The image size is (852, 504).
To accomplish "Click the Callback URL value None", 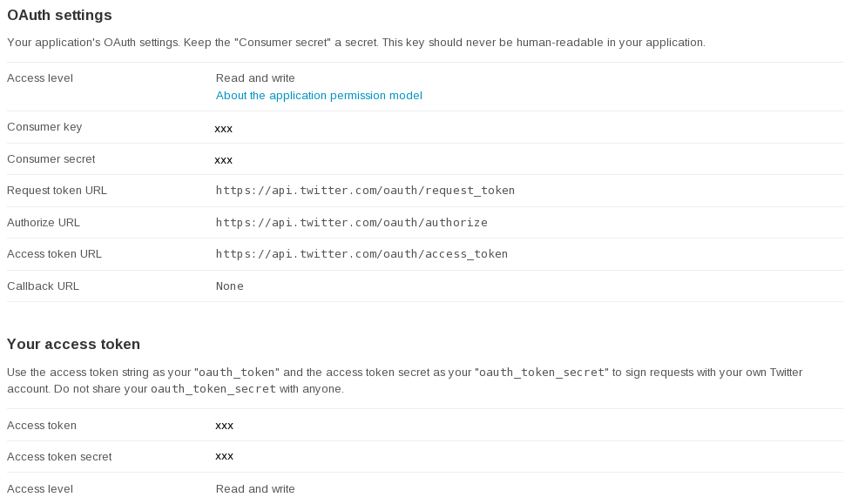I will coord(230,286).
